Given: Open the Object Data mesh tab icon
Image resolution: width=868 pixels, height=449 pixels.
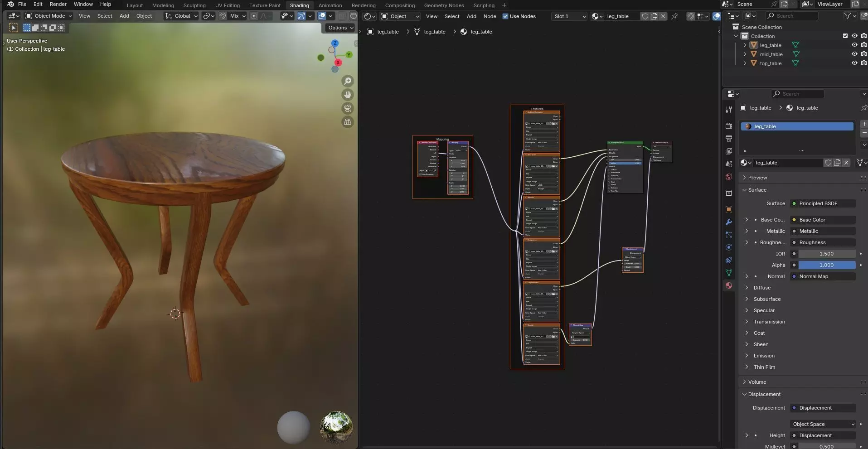Looking at the screenshot, I should (728, 273).
